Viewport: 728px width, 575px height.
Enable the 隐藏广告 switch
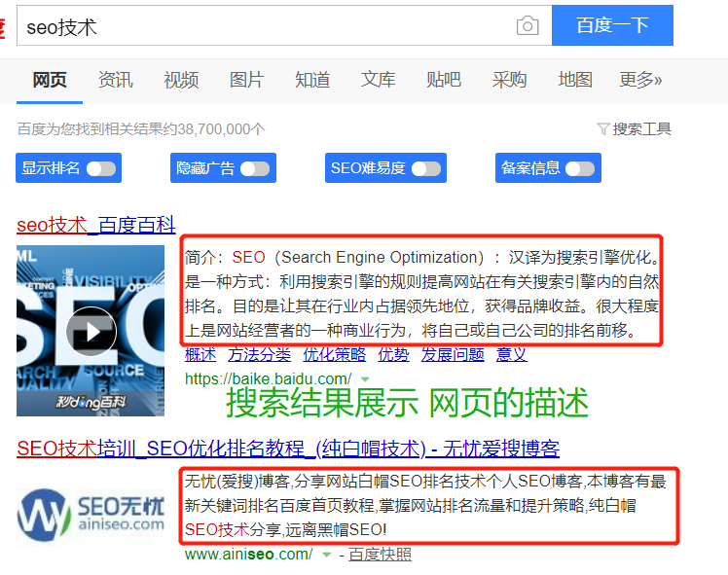[x=255, y=168]
